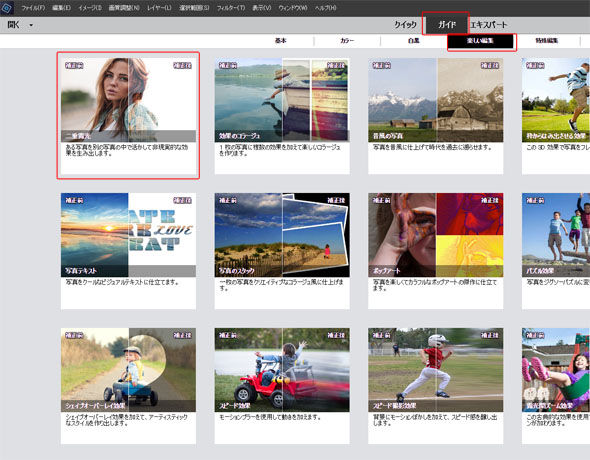Open the 写真テキスト guided edit card
590x460 pixels.
point(128,251)
